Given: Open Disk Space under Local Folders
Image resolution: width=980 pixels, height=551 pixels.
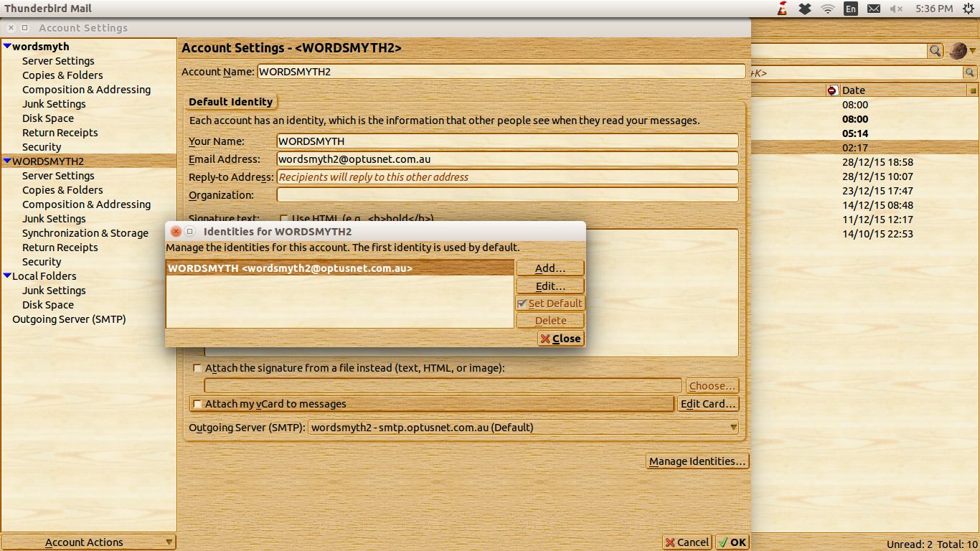Looking at the screenshot, I should click(48, 305).
